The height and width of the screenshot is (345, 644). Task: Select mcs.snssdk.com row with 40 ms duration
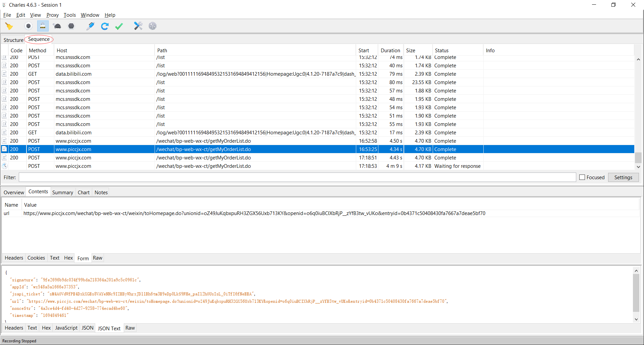point(318,66)
